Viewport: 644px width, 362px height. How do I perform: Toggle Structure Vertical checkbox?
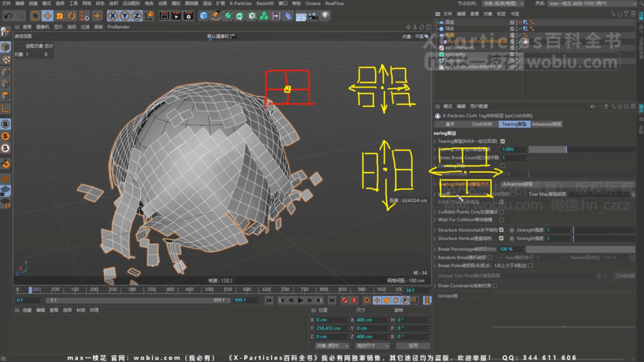502,239
